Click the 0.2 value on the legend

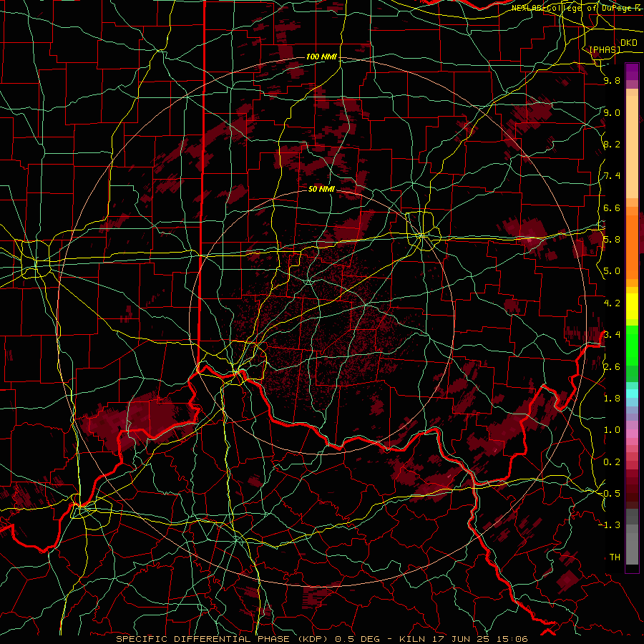(x=612, y=462)
